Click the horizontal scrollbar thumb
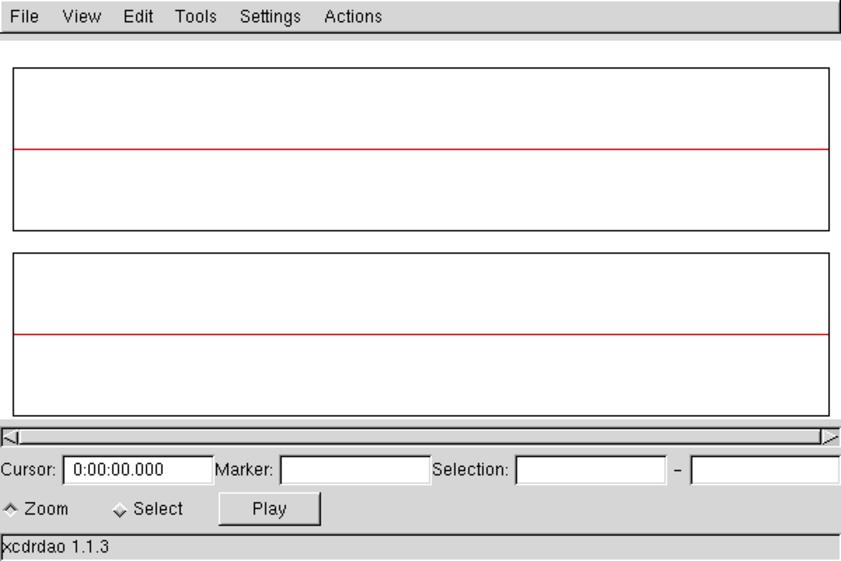 click(x=420, y=437)
